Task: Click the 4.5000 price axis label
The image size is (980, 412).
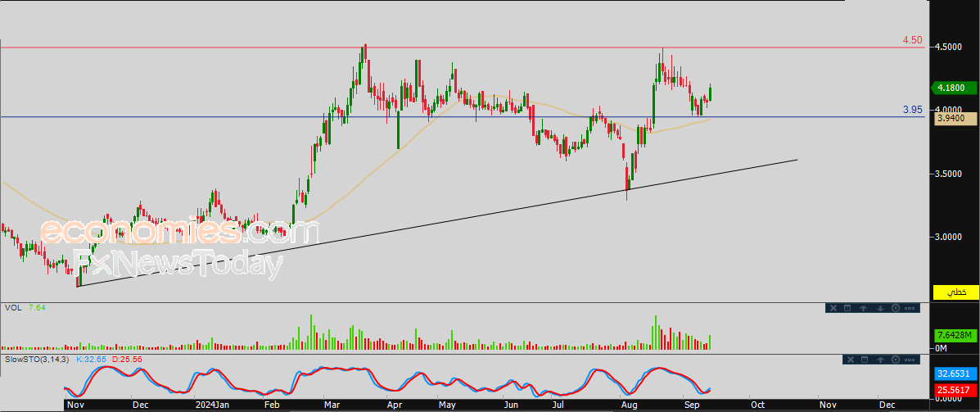Action: point(950,47)
